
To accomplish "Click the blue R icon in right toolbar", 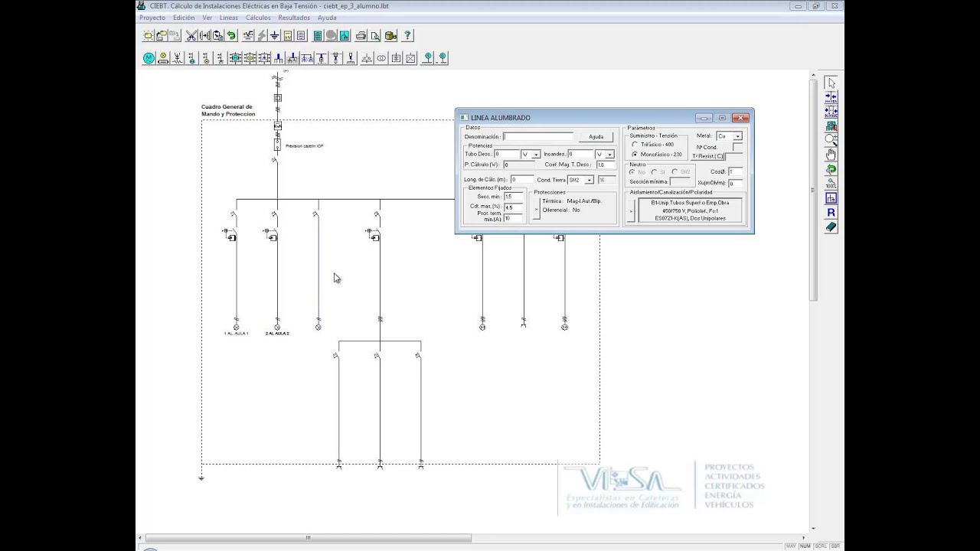I will pyautogui.click(x=831, y=213).
